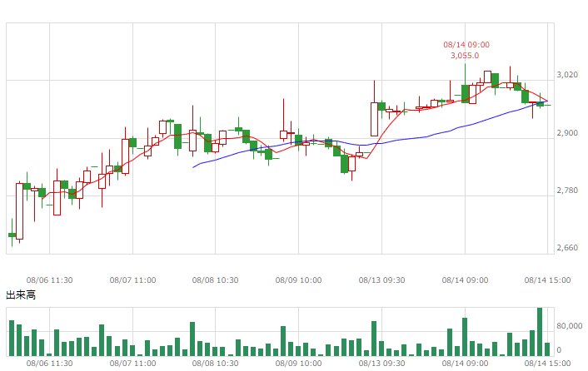The image size is (588, 371).
Task: Select 08/13 09:30 under the price chart
Action: pyautogui.click(x=381, y=280)
